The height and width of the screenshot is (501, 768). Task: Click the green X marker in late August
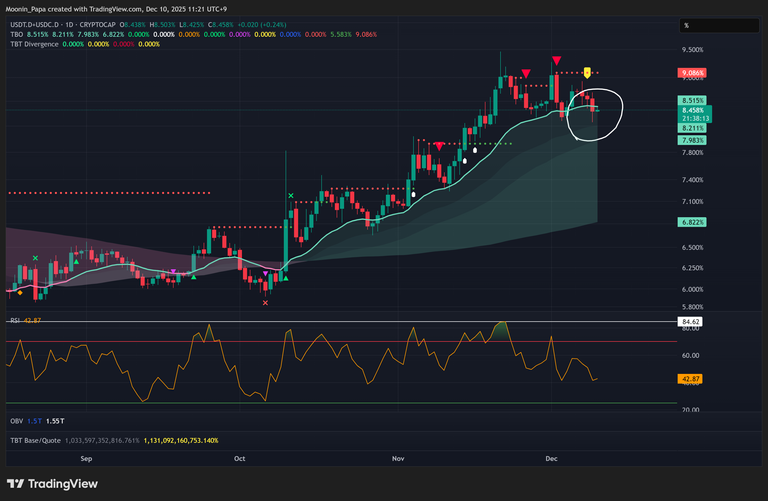point(36,258)
